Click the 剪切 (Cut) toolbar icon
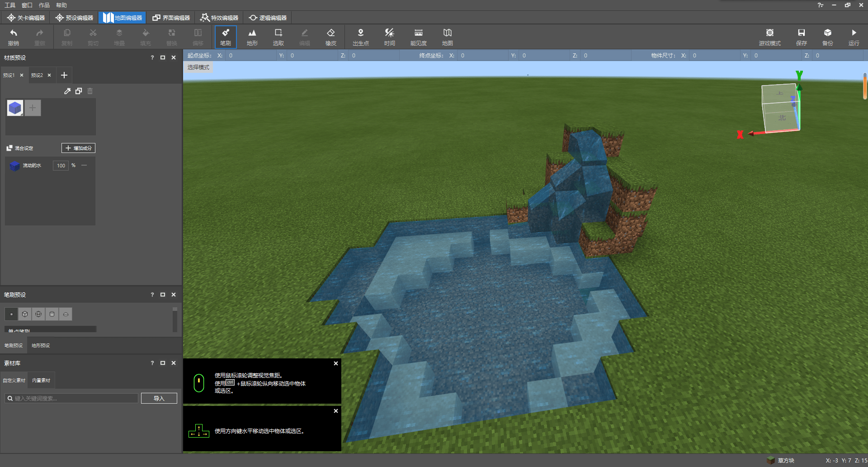868x467 pixels. click(93, 37)
